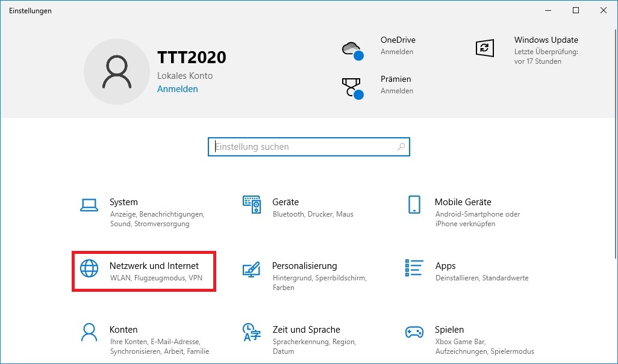
Task: Open the Mobile Geräte category title
Action: pyautogui.click(x=463, y=202)
